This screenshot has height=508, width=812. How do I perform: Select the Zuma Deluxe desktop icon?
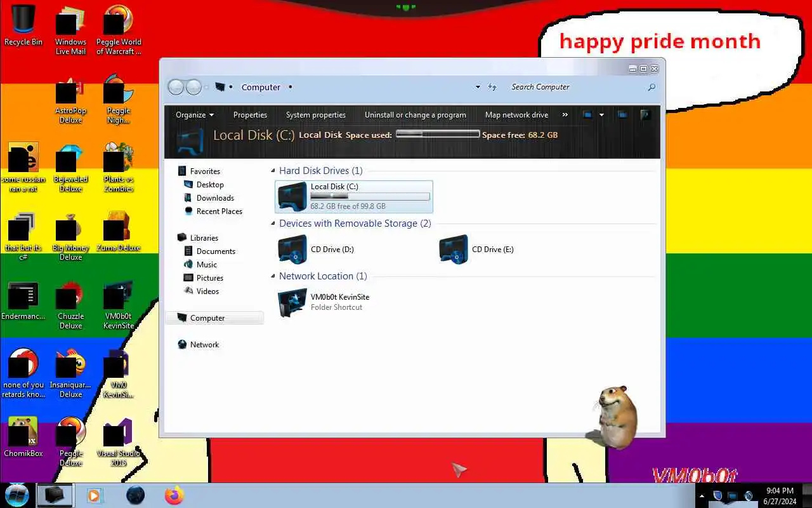(x=119, y=232)
